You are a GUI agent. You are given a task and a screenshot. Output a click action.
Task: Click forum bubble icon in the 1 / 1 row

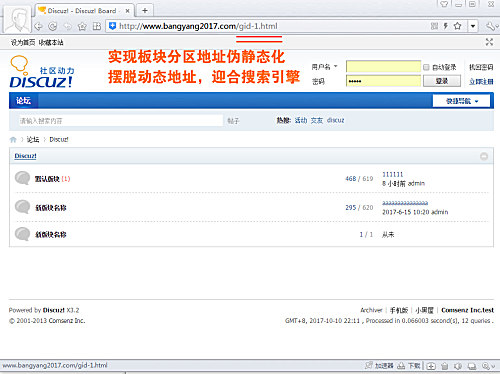coord(23,234)
